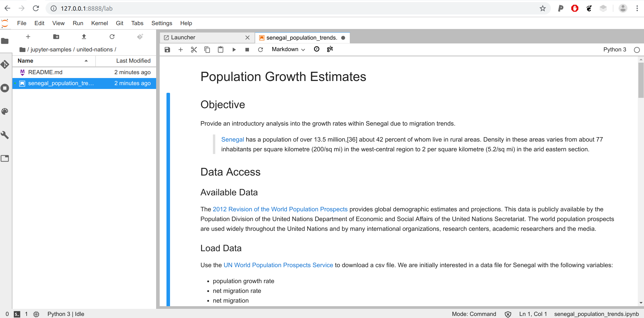Image resolution: width=644 pixels, height=318 pixels.
Task: Open the Commands palette sidebar tab
Action: point(5,111)
